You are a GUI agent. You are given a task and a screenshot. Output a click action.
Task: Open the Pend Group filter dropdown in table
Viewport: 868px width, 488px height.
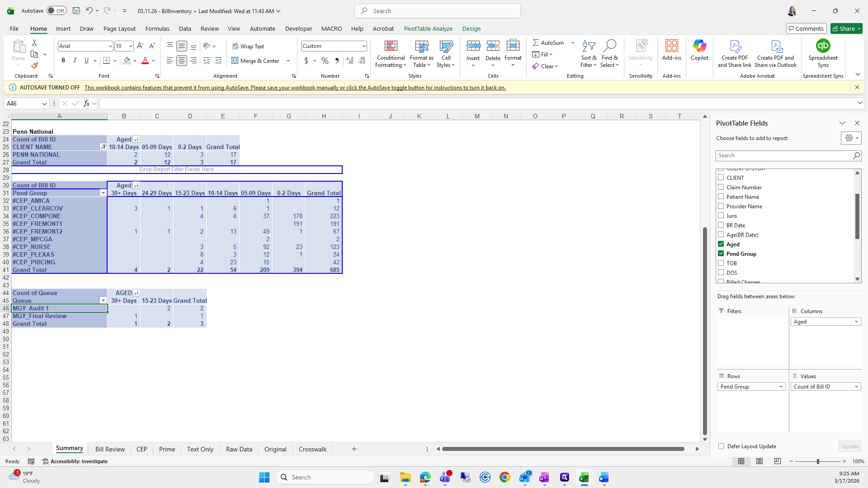[x=103, y=193]
